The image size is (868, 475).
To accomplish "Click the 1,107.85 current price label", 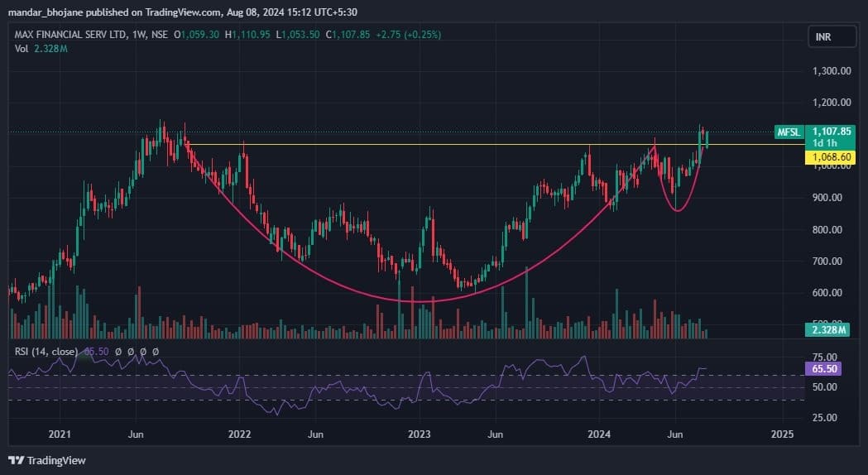I will coord(831,132).
